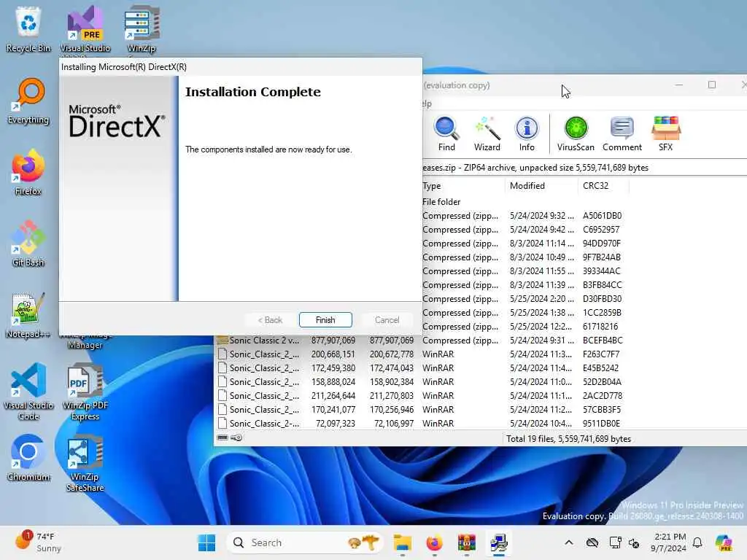Click the WinRAR status bar key icon
The width and height of the screenshot is (747, 560).
tap(236, 437)
